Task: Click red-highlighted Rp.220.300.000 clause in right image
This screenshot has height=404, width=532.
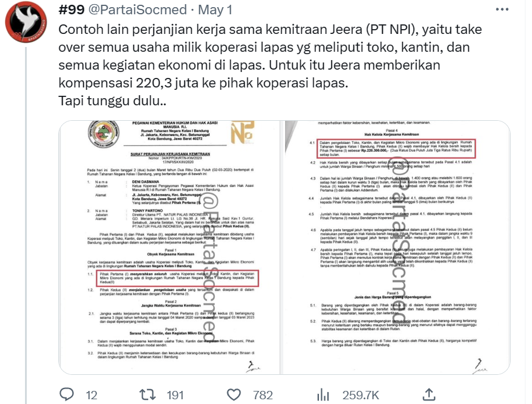Action: coord(396,148)
